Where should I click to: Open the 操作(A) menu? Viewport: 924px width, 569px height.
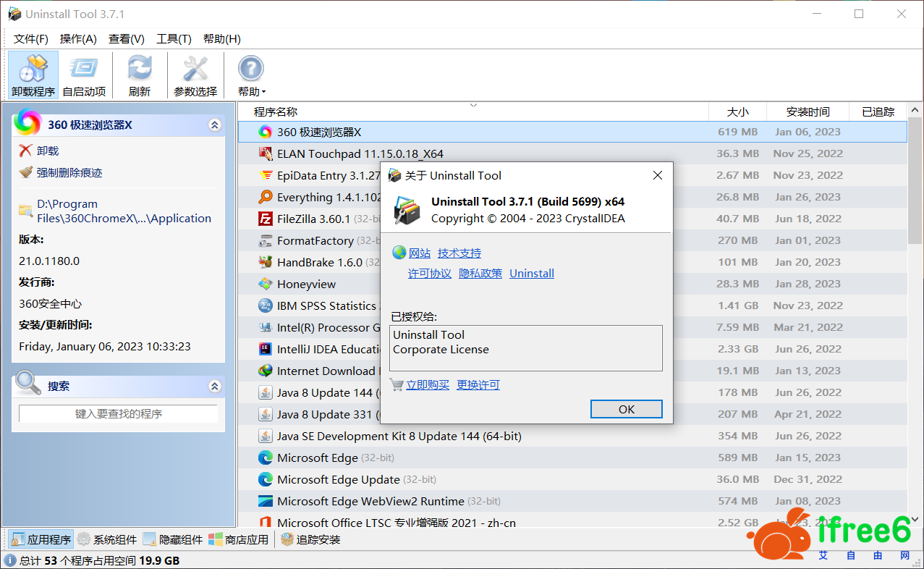[x=78, y=39]
